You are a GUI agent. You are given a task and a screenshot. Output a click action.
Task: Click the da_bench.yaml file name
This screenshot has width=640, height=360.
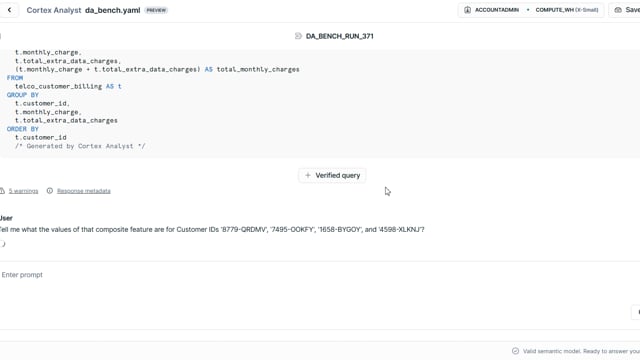click(113, 10)
